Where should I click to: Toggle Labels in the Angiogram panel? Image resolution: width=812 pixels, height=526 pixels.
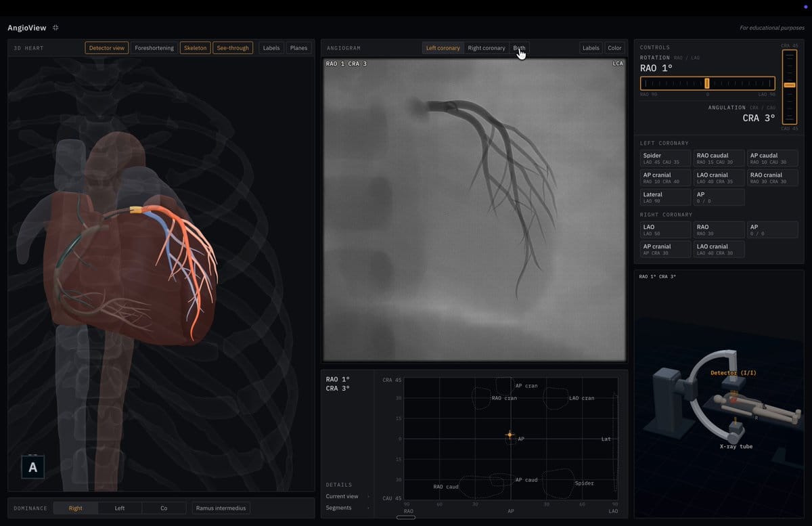tap(591, 48)
